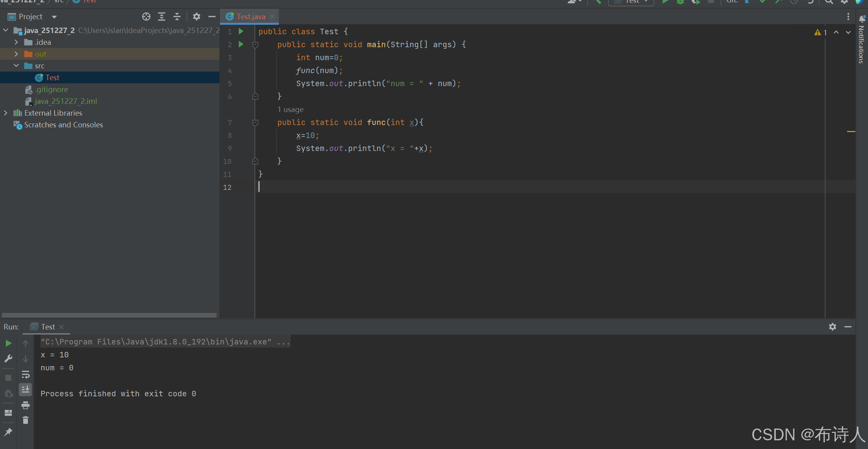The height and width of the screenshot is (449, 868).
Task: Open Project view dropdown arrow
Action: coord(54,17)
